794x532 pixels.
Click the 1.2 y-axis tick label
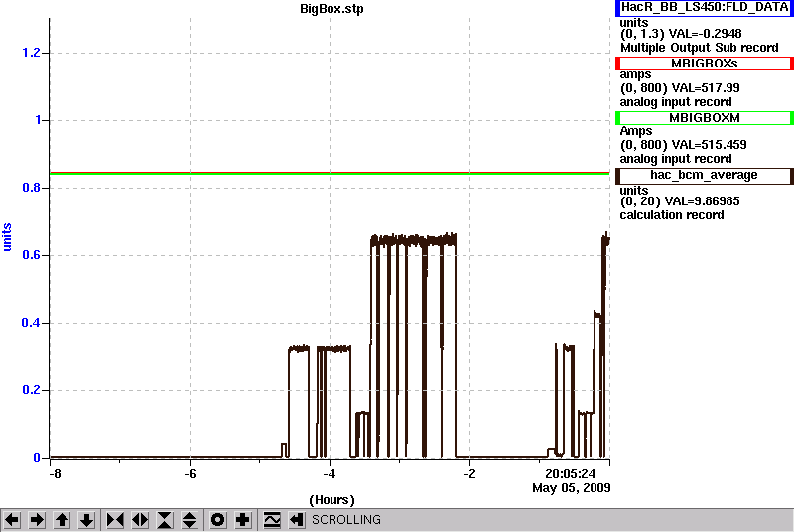pyautogui.click(x=31, y=53)
